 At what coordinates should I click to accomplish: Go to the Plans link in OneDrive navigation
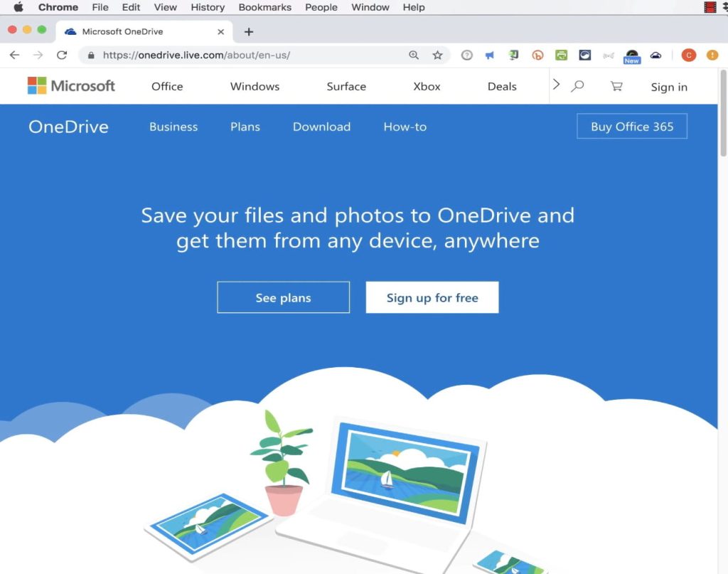[x=245, y=127]
